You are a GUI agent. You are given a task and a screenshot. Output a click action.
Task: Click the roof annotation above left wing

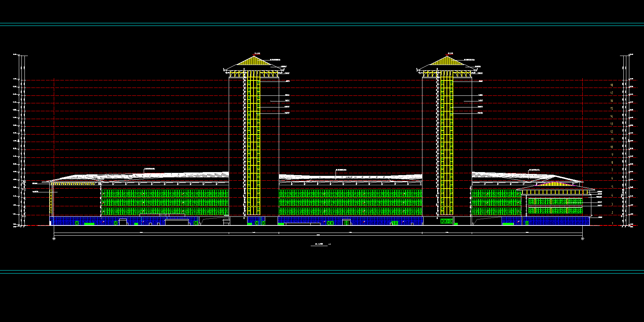[150, 169]
